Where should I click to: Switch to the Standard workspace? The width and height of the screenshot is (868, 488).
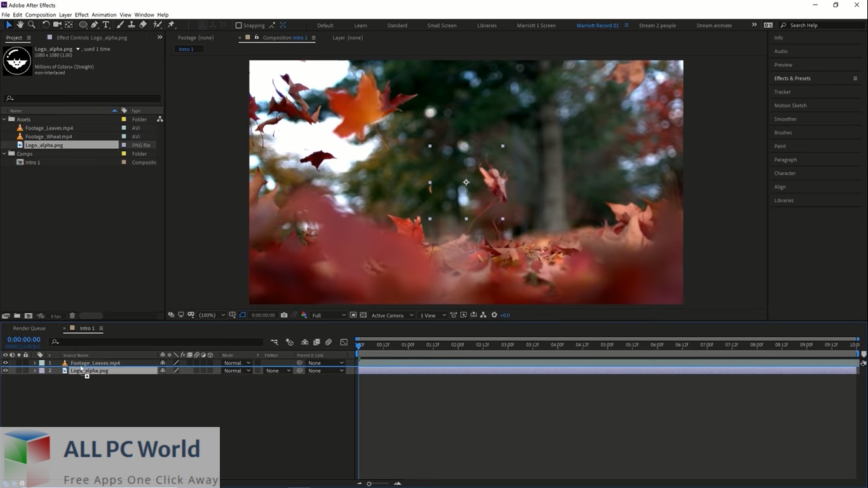click(x=397, y=25)
